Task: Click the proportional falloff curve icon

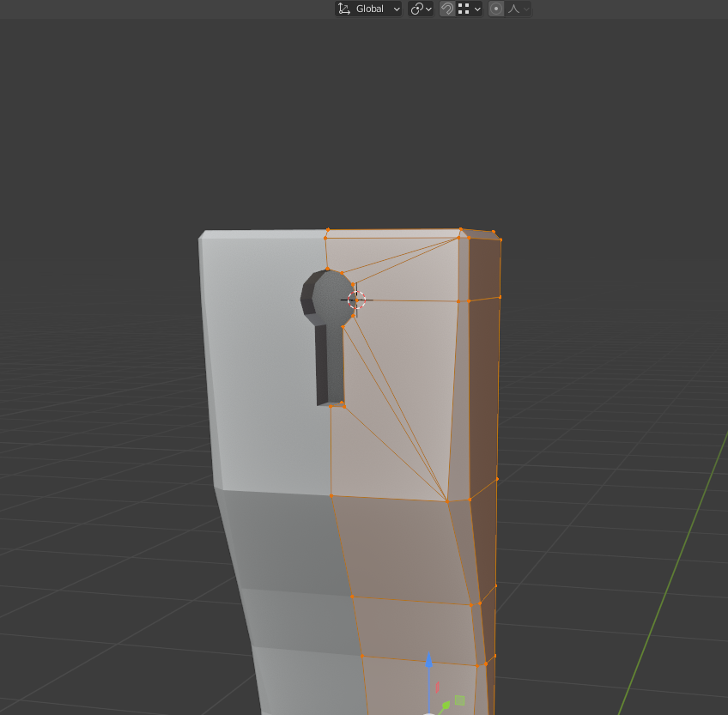Action: [513, 9]
